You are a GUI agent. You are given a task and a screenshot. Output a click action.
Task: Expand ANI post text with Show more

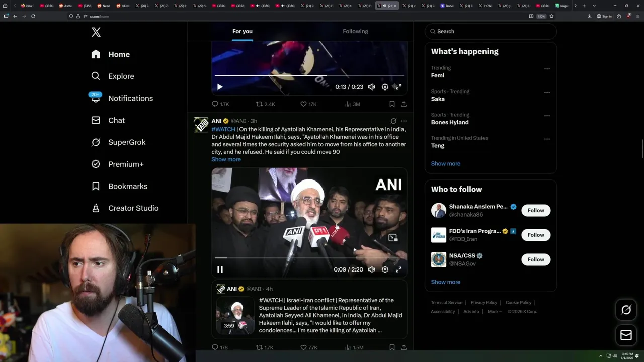click(x=226, y=159)
